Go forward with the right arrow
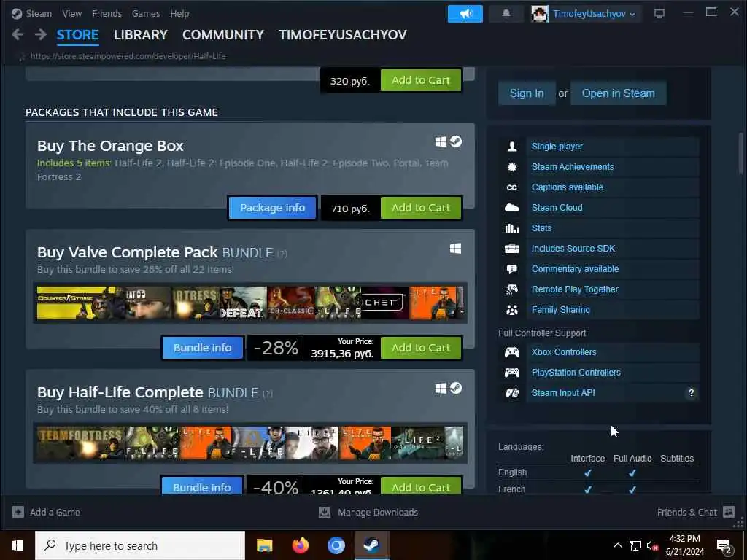The width and height of the screenshot is (747, 560). point(41,34)
